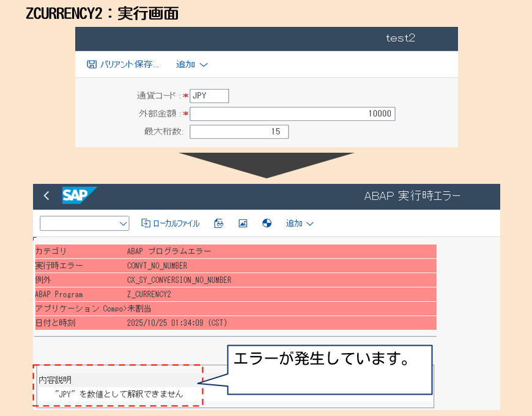Select the 例外 CX_SY_CONVERSION_NO_NUMBER row
The height and width of the screenshot is (416, 532).
pos(235,280)
